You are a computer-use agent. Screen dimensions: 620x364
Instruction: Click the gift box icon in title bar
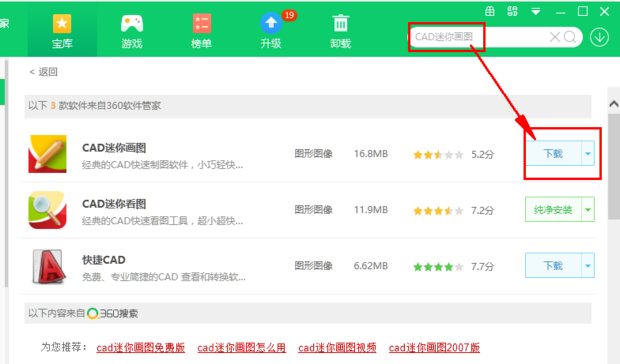tap(490, 11)
